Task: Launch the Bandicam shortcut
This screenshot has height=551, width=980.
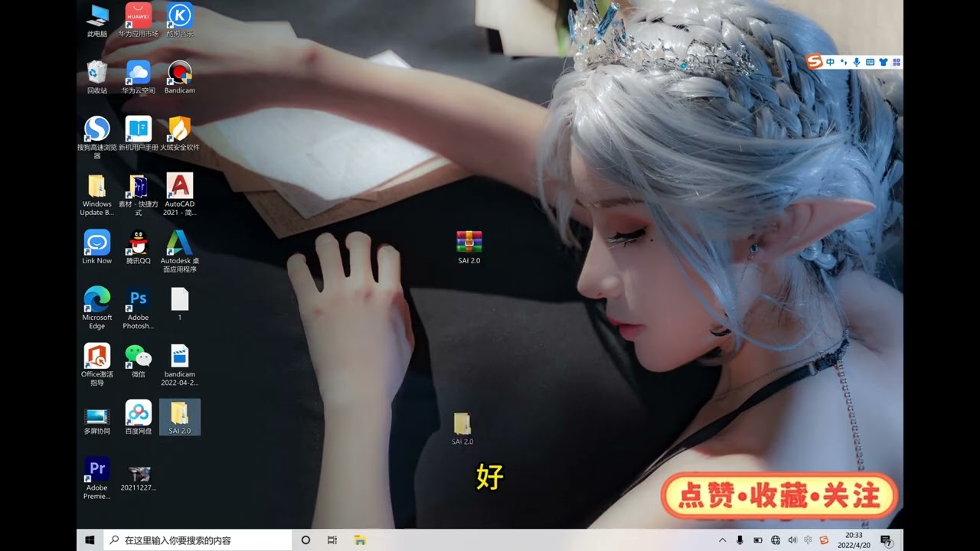Action: tap(180, 77)
